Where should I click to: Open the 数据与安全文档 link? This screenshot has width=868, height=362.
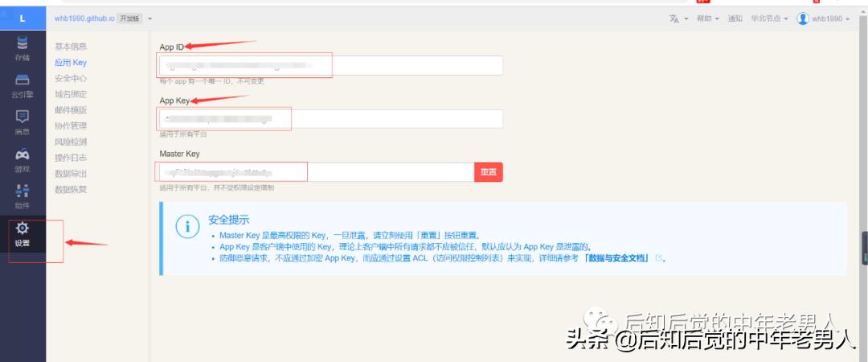(616, 258)
